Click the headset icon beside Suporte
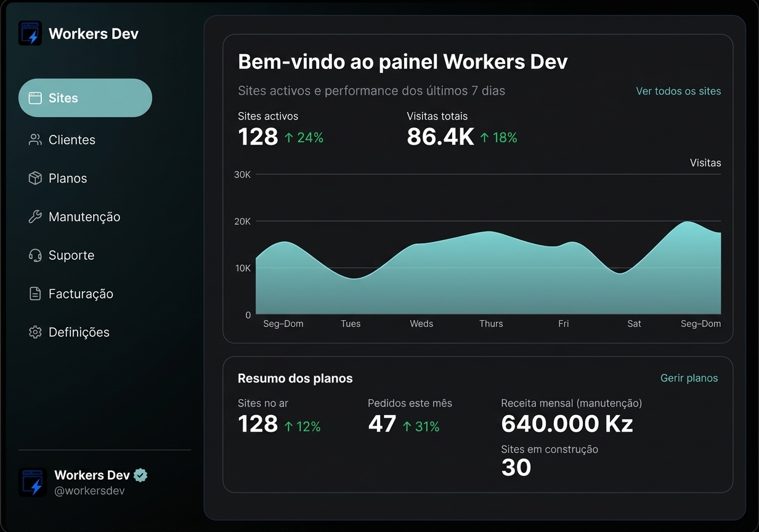 point(35,255)
